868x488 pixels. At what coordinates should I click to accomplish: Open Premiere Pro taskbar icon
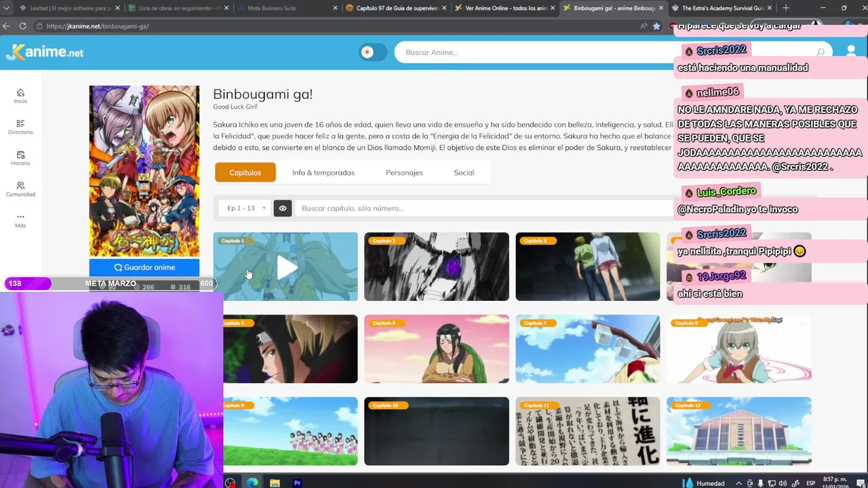(297, 483)
